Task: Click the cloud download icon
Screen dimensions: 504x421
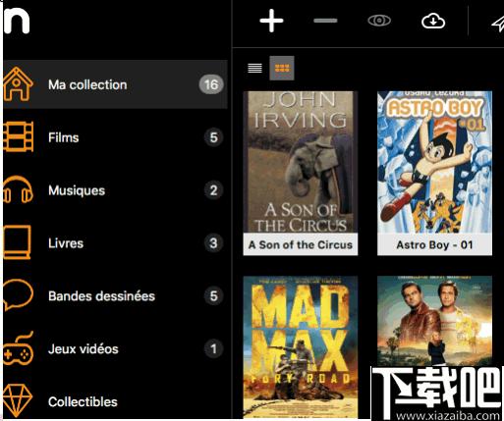Action: (x=433, y=21)
